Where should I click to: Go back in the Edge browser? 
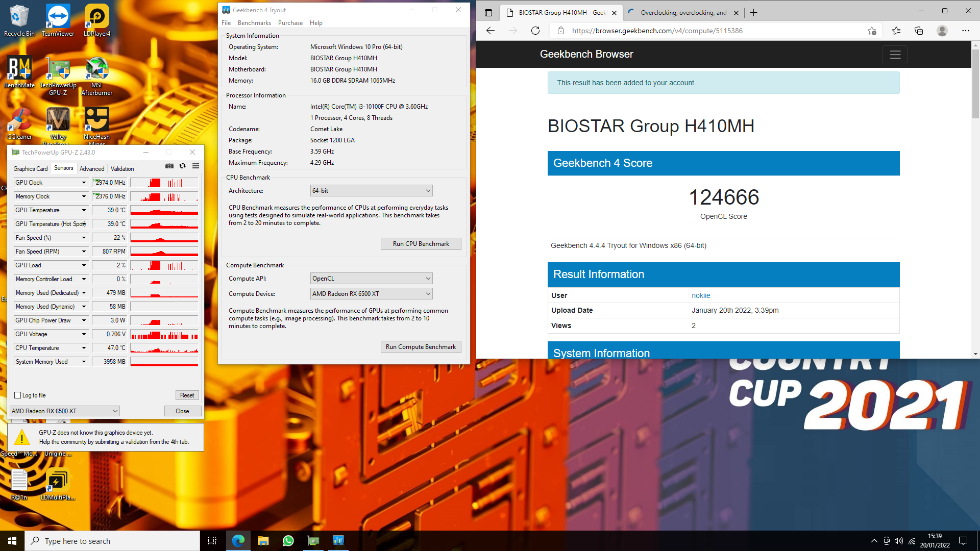491,31
